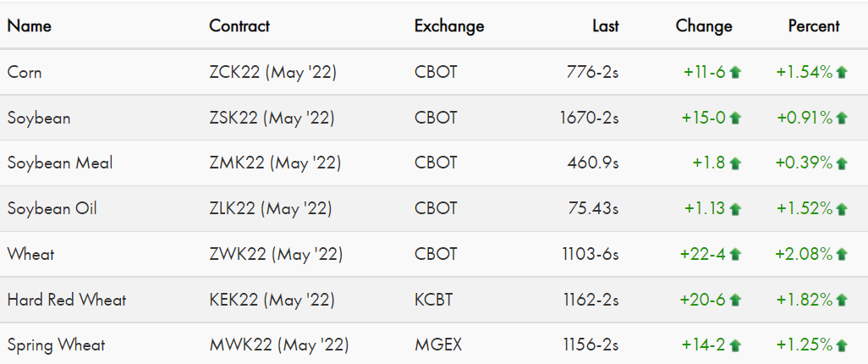
Task: Click the Spring Wheat last price 1156-2s
Action: (591, 345)
